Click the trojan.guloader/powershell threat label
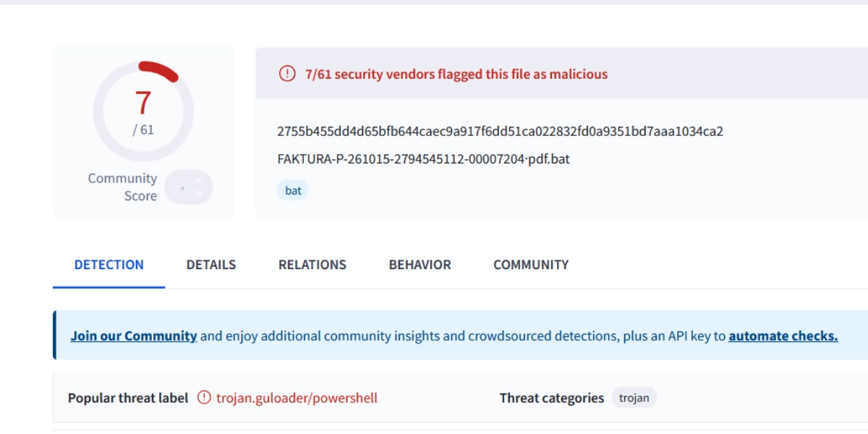 (297, 398)
